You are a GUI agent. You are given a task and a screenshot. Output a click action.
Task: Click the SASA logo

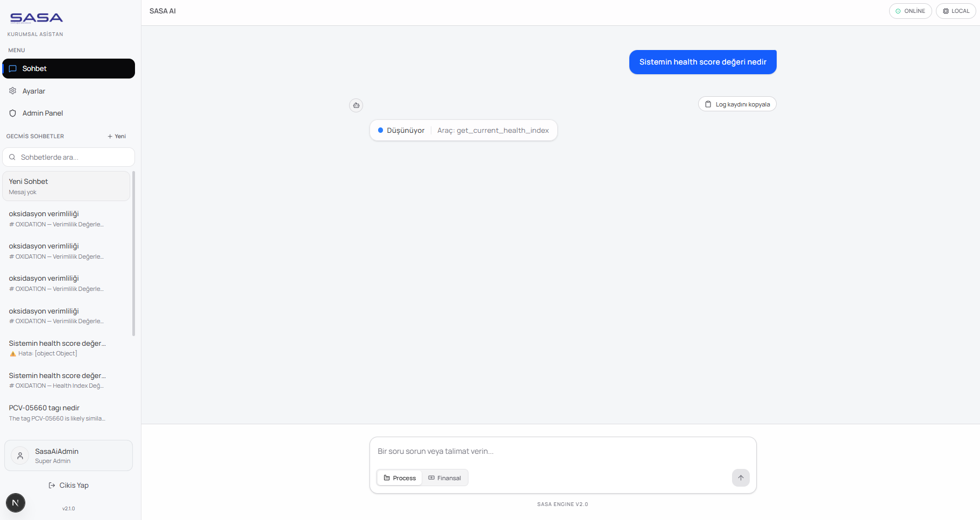36,18
